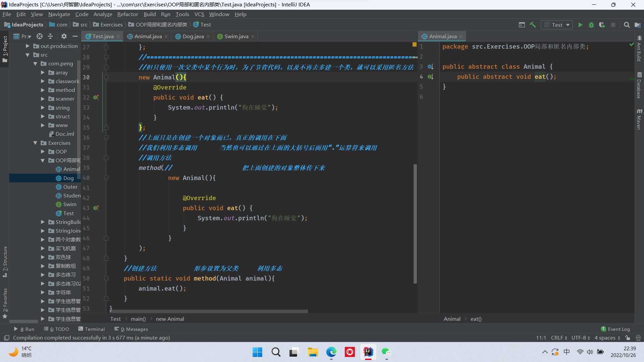Click Run with Coverage icon
The width and height of the screenshot is (644, 362).
602,25
